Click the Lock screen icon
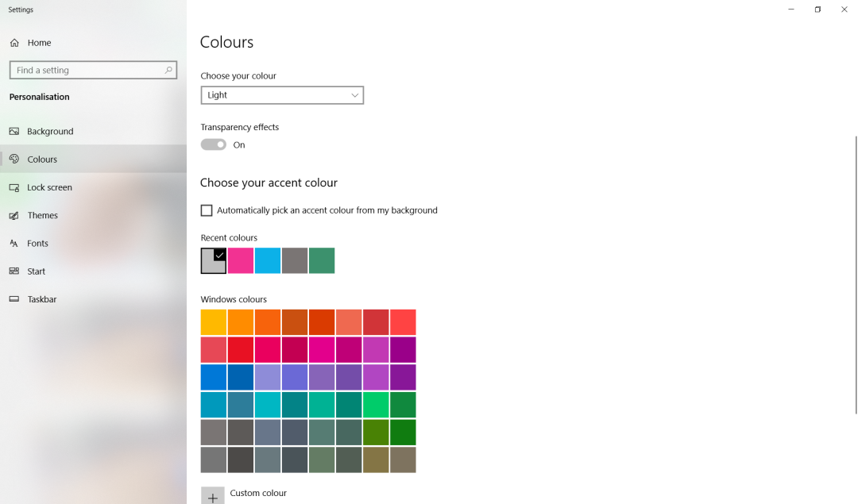This screenshot has height=504, width=858. click(14, 188)
